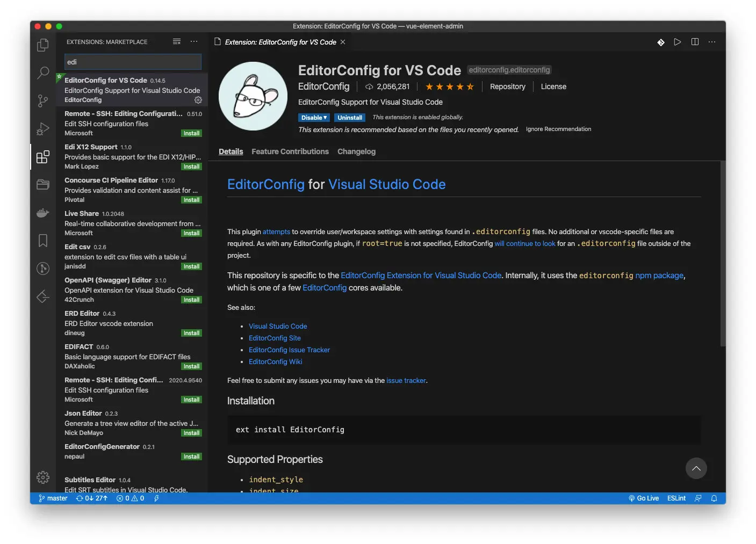Open the EditorConfig Site link
This screenshot has height=544, width=756.
tap(275, 338)
